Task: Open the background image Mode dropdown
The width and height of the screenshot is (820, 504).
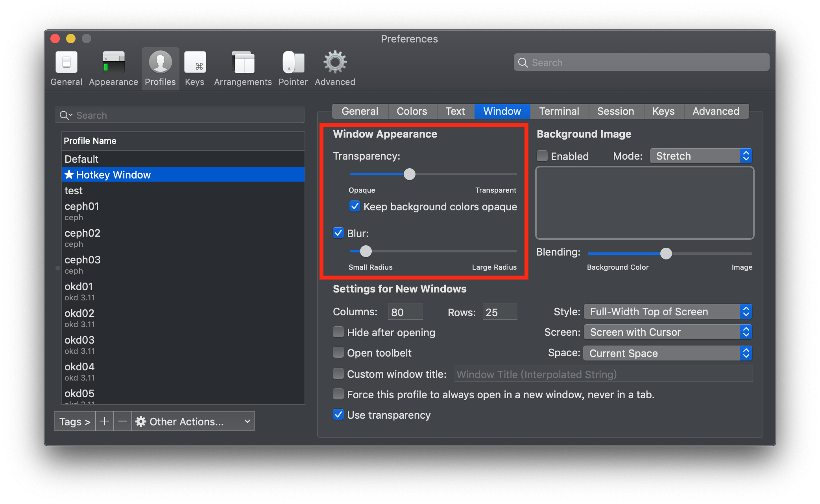Action: pyautogui.click(x=700, y=156)
